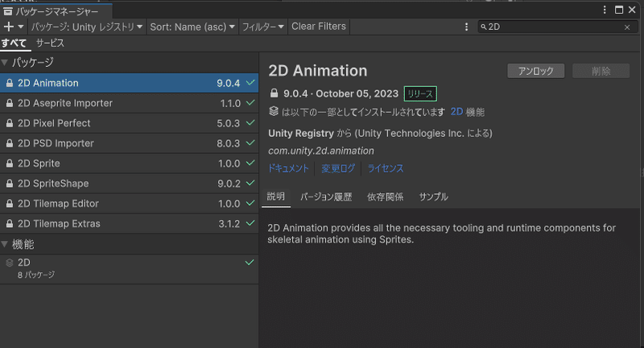Click the lock icon beside 2D Aseprite Importer
The height and width of the screenshot is (348, 644).
click(x=10, y=103)
